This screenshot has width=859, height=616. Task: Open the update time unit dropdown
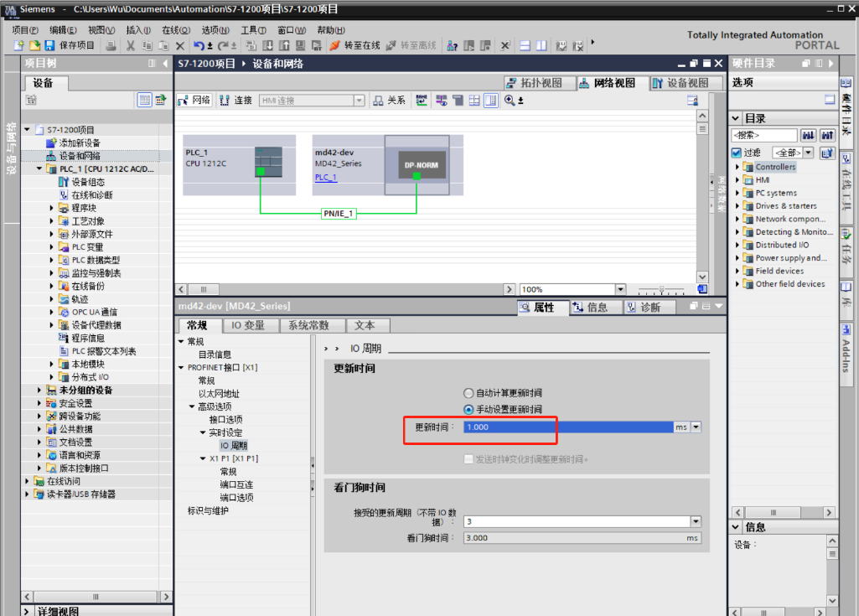click(x=696, y=427)
